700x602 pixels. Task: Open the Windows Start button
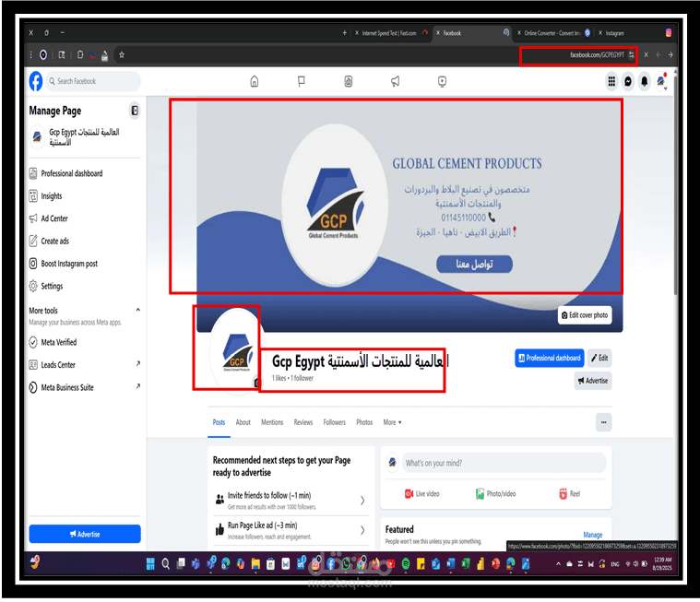coord(150,564)
